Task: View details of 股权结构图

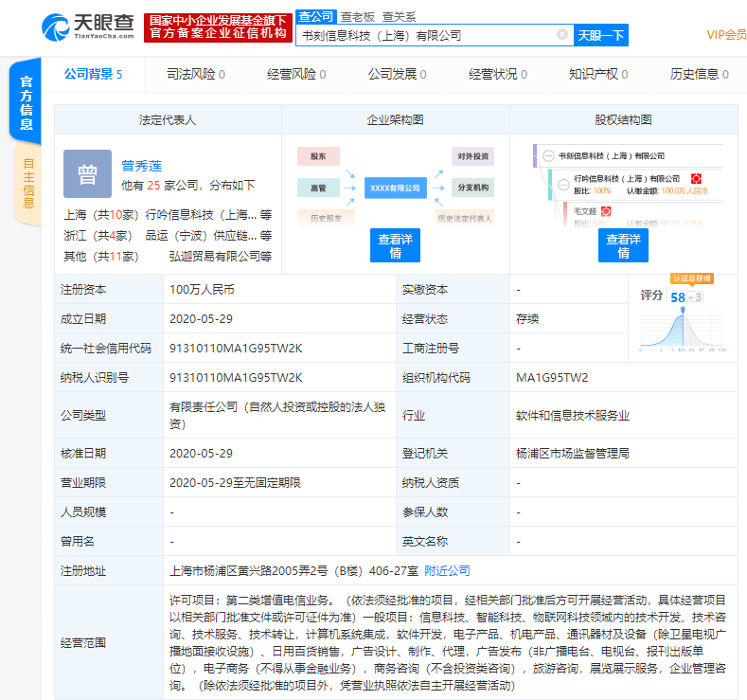Action: coord(623,245)
